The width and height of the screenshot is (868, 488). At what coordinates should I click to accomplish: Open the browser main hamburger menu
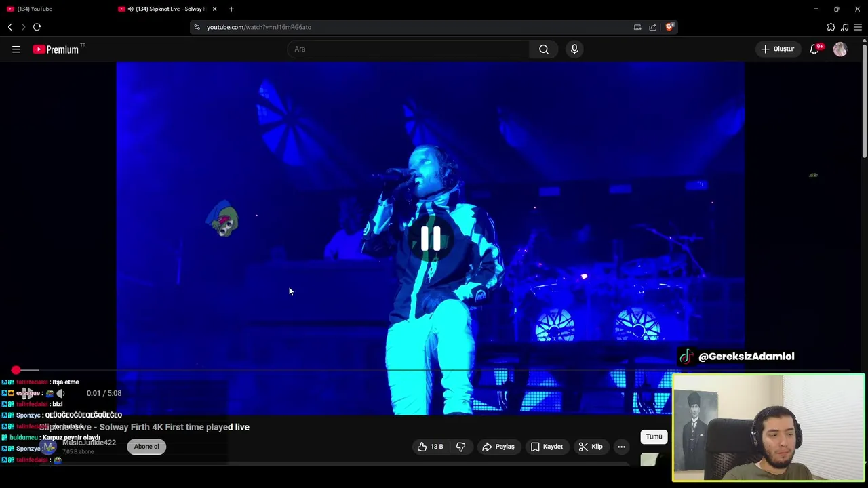(858, 27)
